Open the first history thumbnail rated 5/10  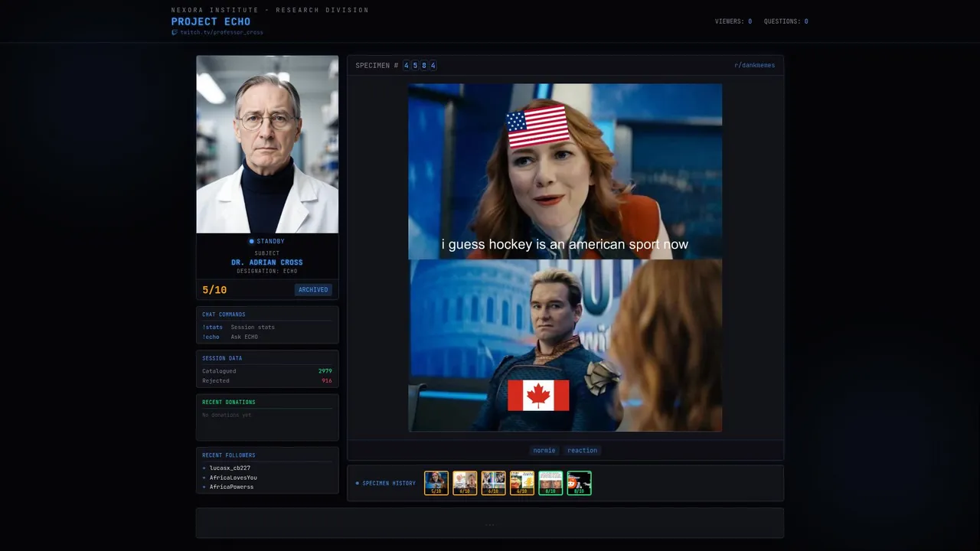(436, 483)
